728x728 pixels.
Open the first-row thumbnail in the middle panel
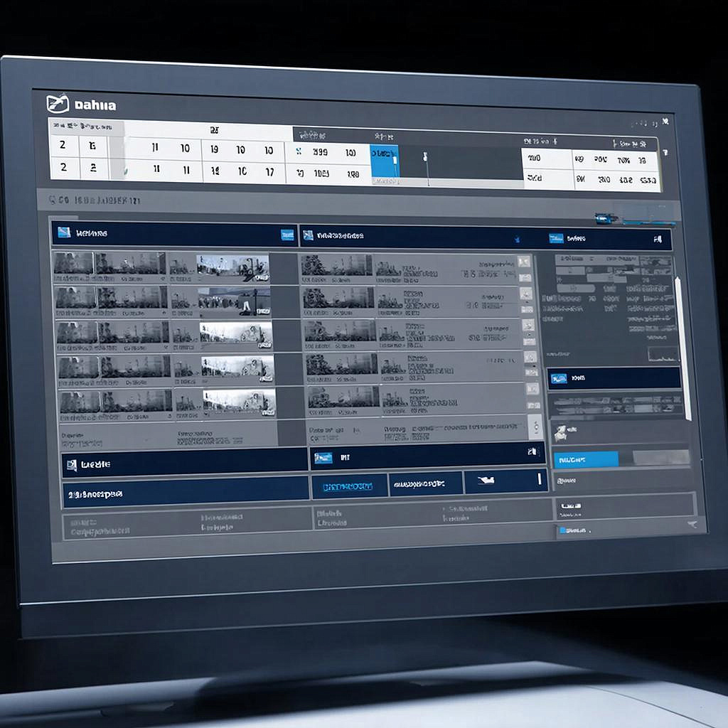point(336,265)
